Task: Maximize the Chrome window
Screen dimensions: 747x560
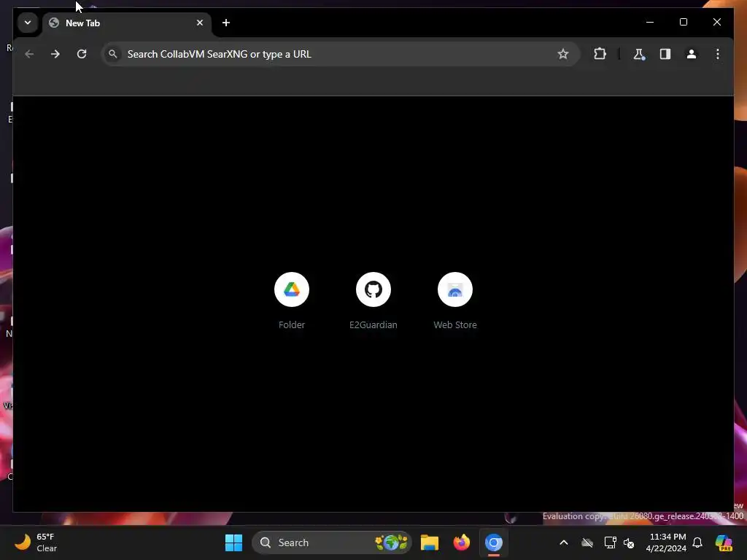Action: pos(684,22)
